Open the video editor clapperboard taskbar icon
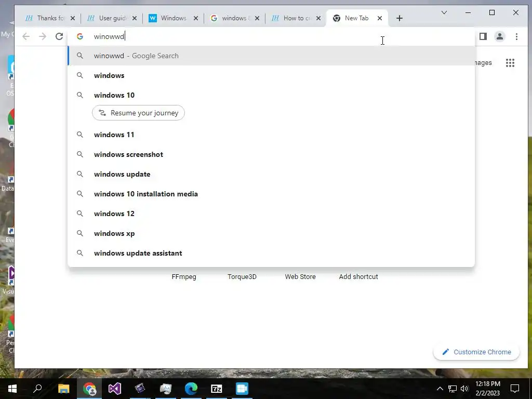This screenshot has height=399, width=532. click(140, 389)
